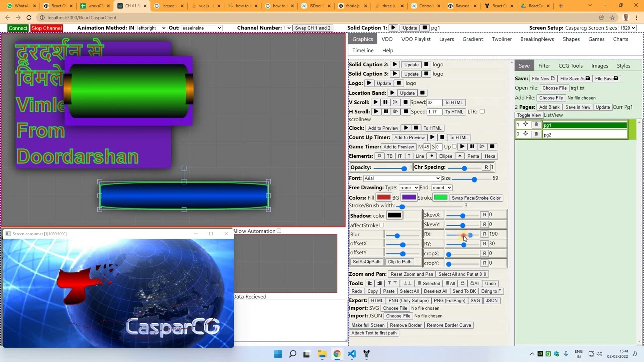Click Swap CH 1 and 2
This screenshot has width=644, height=362.
[x=312, y=28]
